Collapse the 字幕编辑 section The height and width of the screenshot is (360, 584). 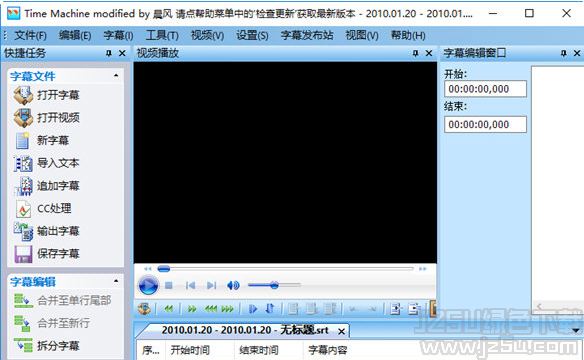116,281
